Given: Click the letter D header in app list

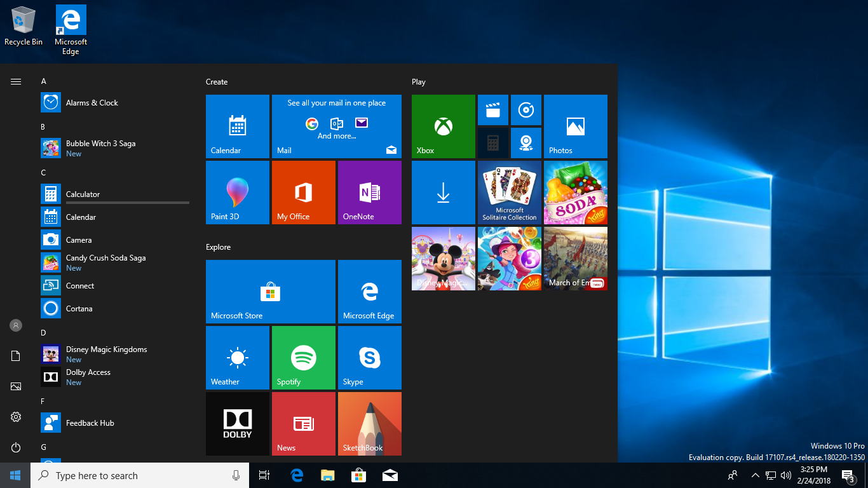Looking at the screenshot, I should 43,333.
